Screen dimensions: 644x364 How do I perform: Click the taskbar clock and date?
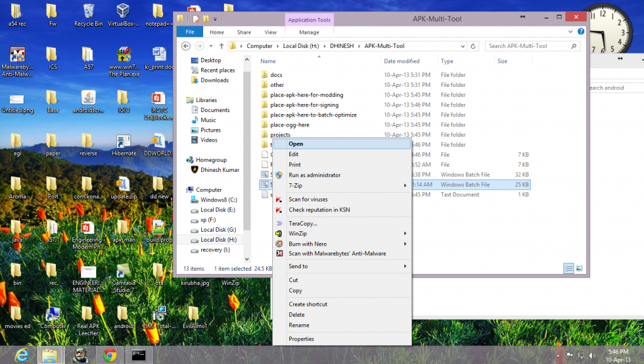point(618,355)
